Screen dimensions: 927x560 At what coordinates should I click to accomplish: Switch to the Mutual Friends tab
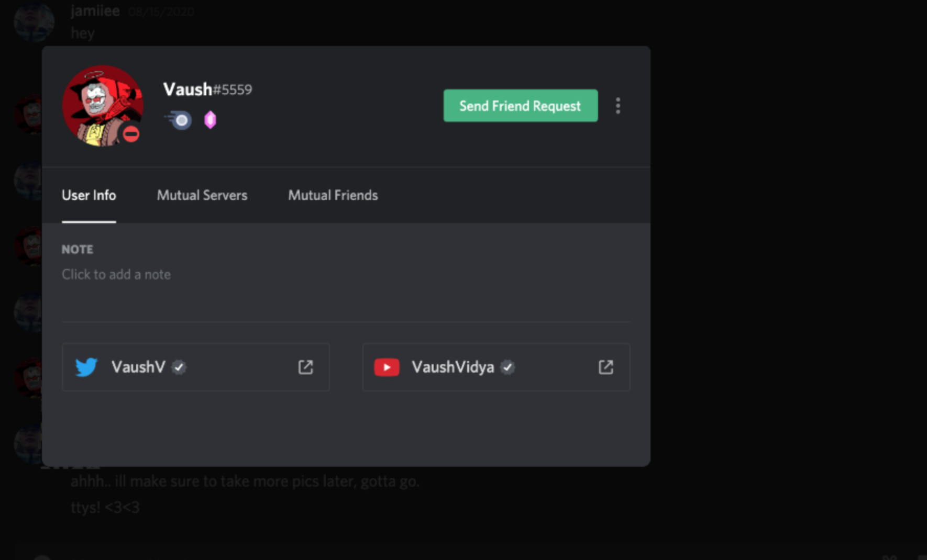(333, 195)
